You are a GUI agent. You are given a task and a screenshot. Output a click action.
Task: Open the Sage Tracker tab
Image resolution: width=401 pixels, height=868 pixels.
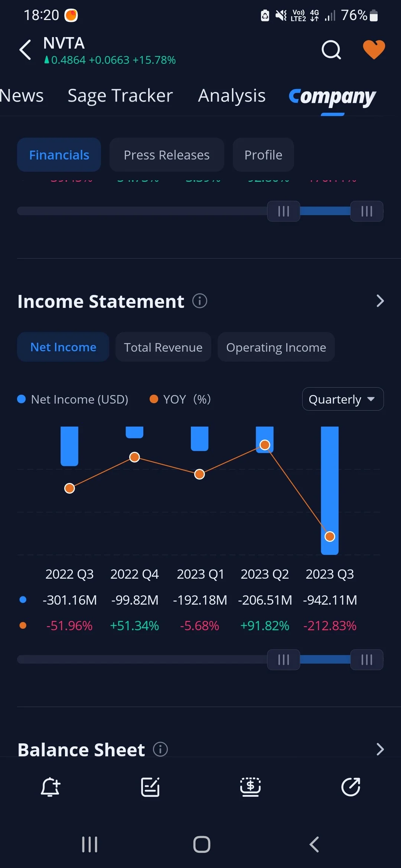[x=120, y=96]
